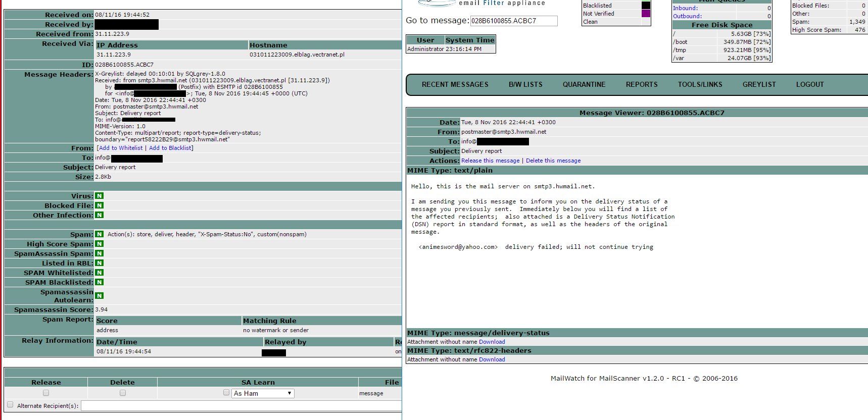Click the Spam row N indicator
The width and height of the screenshot is (868, 420).
pos(100,234)
